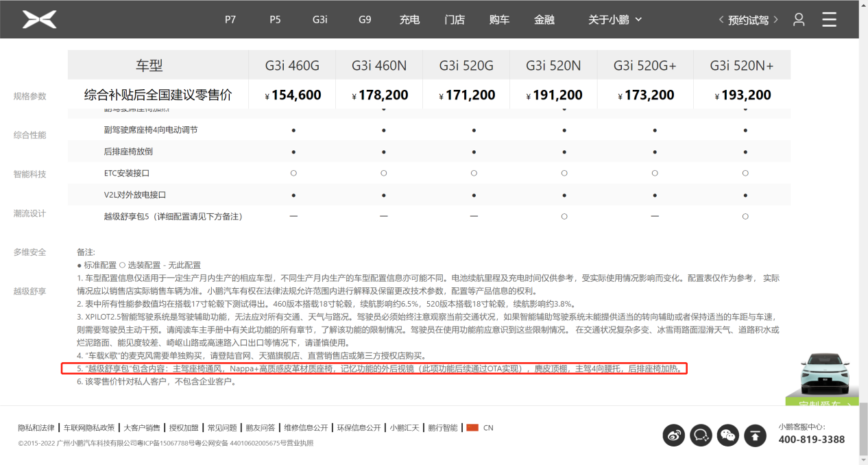
Task: Expand the 关于小鹏 dropdown menu
Action: pos(615,19)
